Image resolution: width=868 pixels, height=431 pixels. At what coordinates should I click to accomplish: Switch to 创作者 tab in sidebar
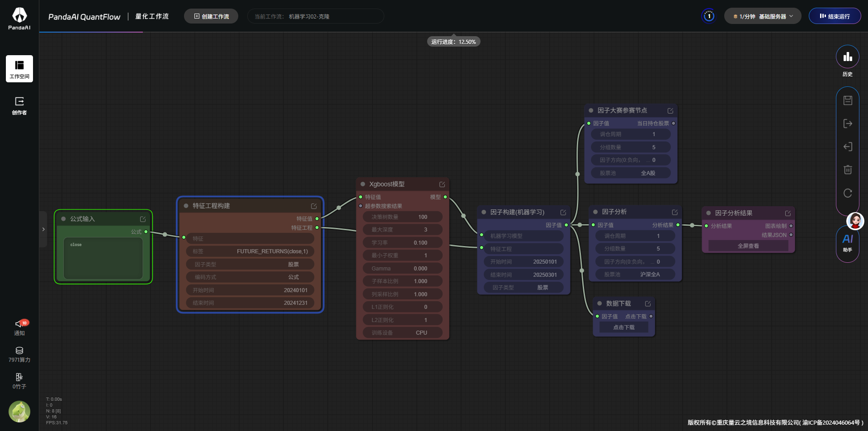click(x=19, y=105)
